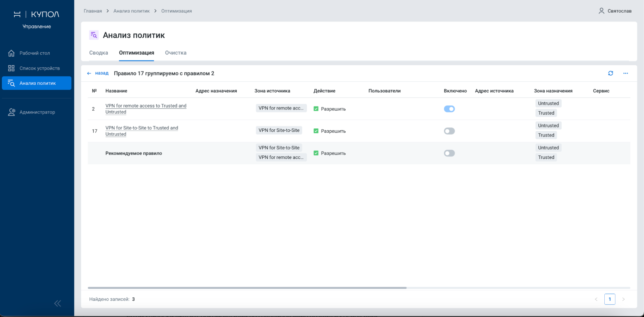Collapse the sidebar with double chevron

58,303
